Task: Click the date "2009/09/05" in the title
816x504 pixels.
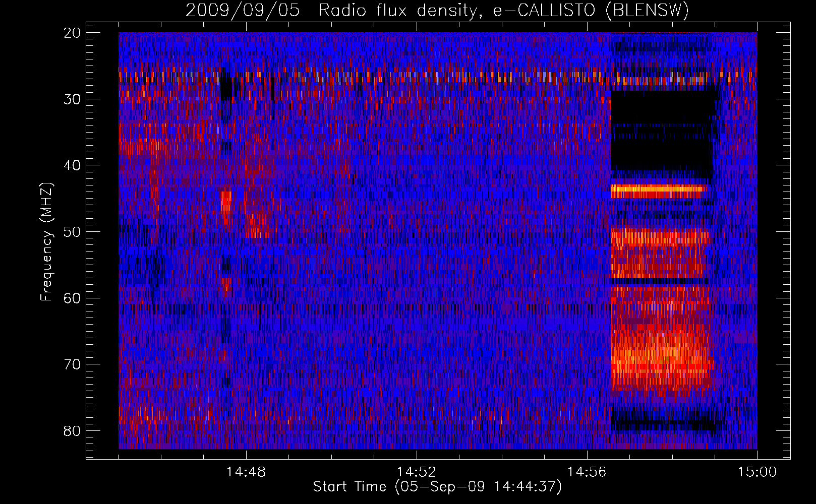Action: tap(243, 11)
